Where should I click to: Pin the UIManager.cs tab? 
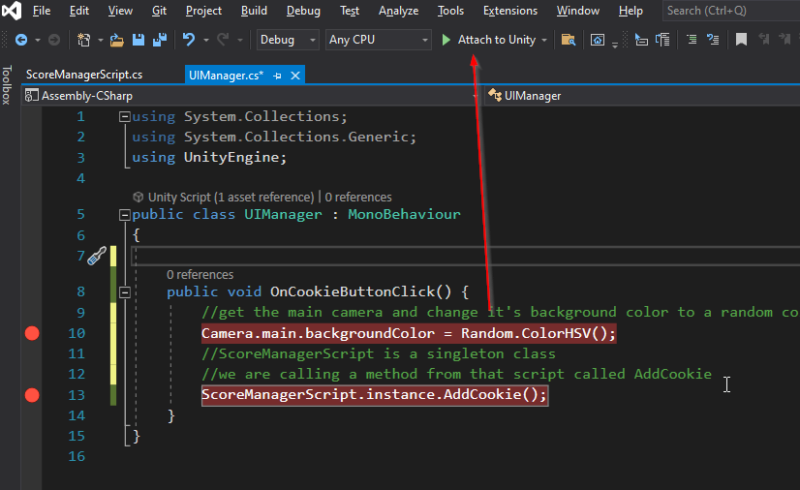pyautogui.click(x=278, y=76)
